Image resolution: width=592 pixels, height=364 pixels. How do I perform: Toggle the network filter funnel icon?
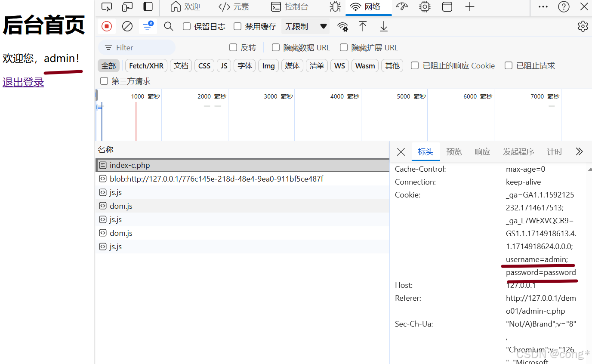148,26
